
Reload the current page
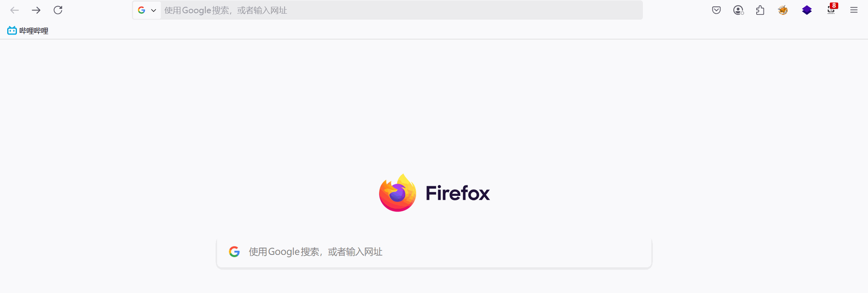(x=58, y=10)
